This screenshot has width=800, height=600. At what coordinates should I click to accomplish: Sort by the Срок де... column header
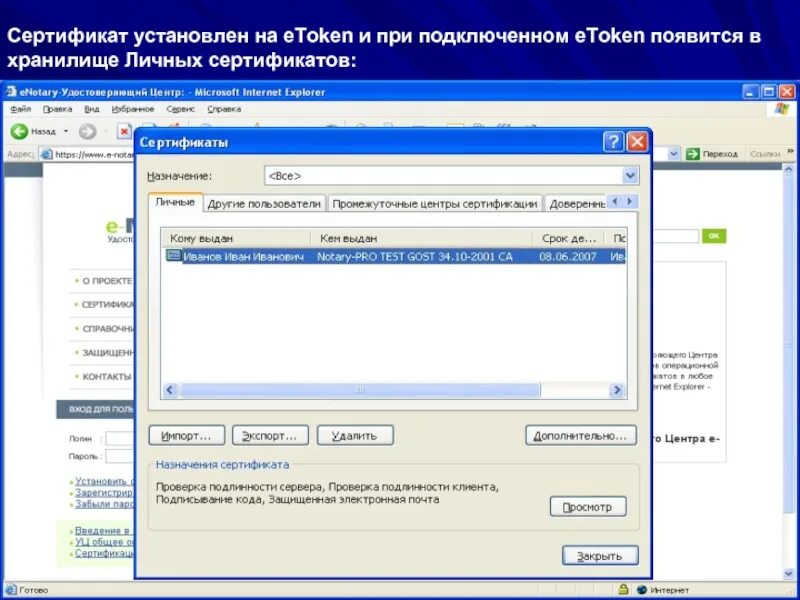[568, 238]
